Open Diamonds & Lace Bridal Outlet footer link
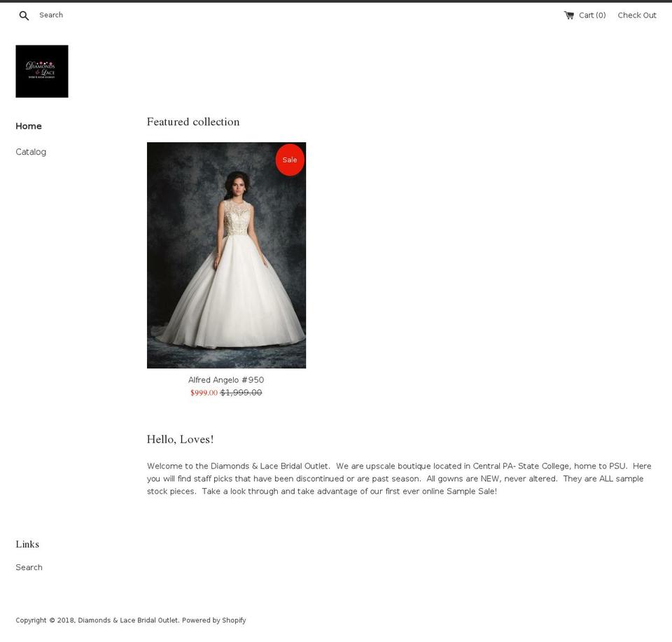This screenshot has width=672, height=642. pyautogui.click(x=127, y=620)
